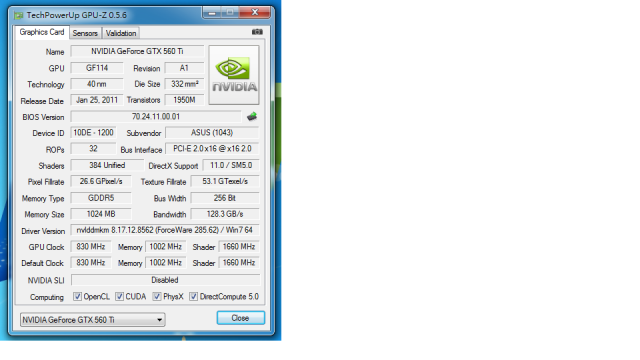Click the GPU Clock row Memory 1002 MHz
This screenshot has height=360, width=640.
pos(165,247)
